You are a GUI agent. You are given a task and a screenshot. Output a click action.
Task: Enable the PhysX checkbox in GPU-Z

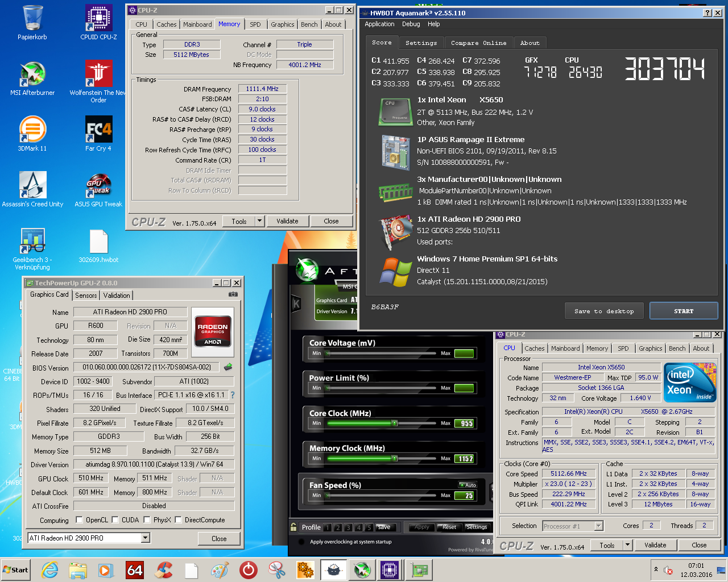147,519
